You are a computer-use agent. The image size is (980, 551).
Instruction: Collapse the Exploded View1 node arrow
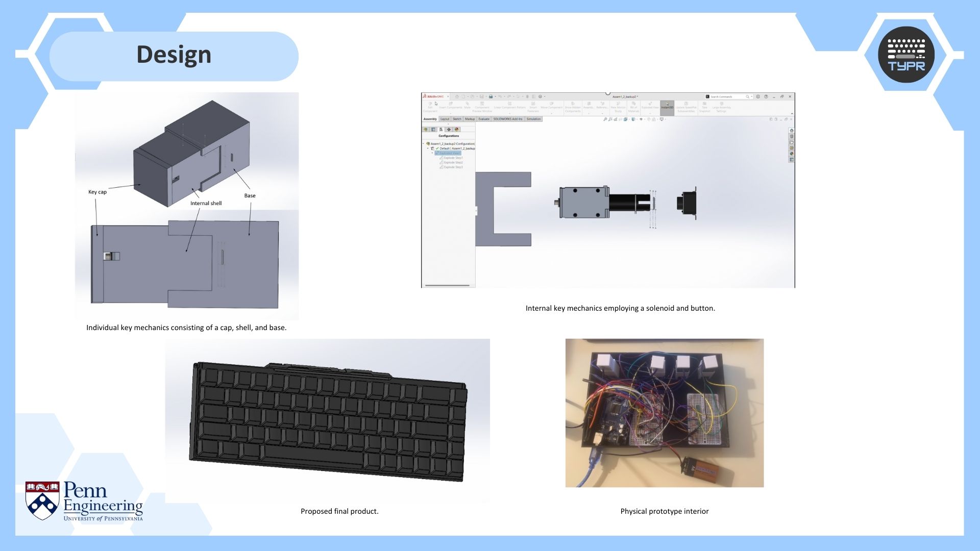pyautogui.click(x=432, y=153)
